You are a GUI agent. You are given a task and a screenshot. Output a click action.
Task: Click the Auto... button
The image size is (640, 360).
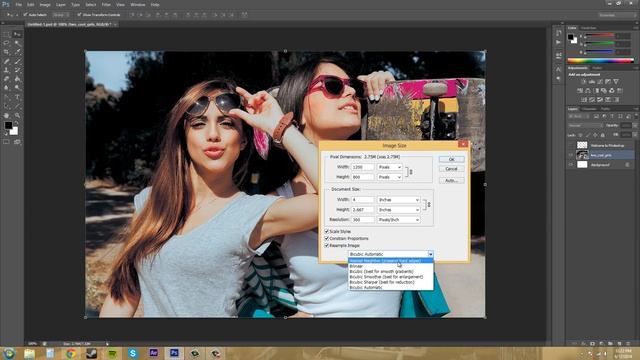coord(451,180)
